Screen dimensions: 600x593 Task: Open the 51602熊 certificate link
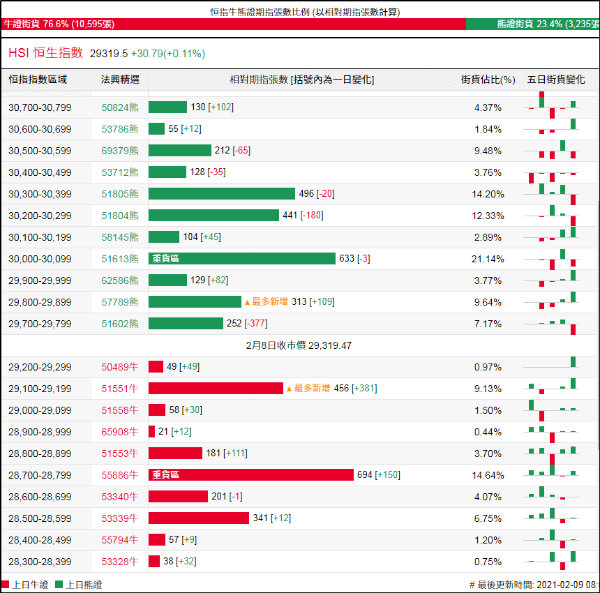[120, 324]
